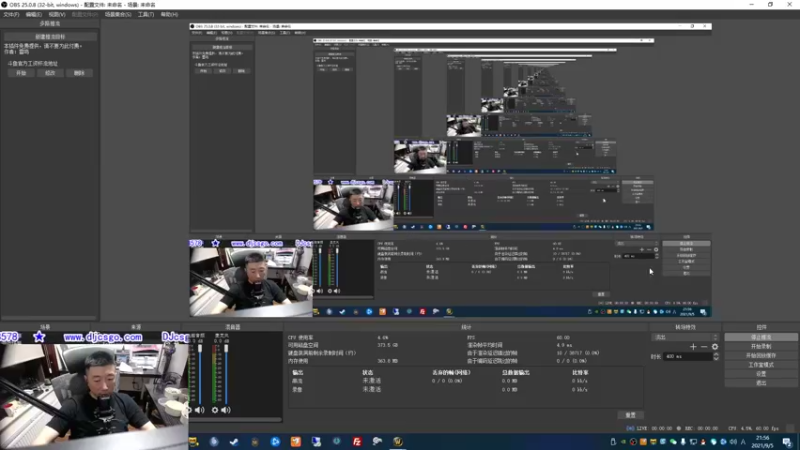This screenshot has width=800, height=450.
Task: Click the 统计 panel header
Action: point(466,327)
